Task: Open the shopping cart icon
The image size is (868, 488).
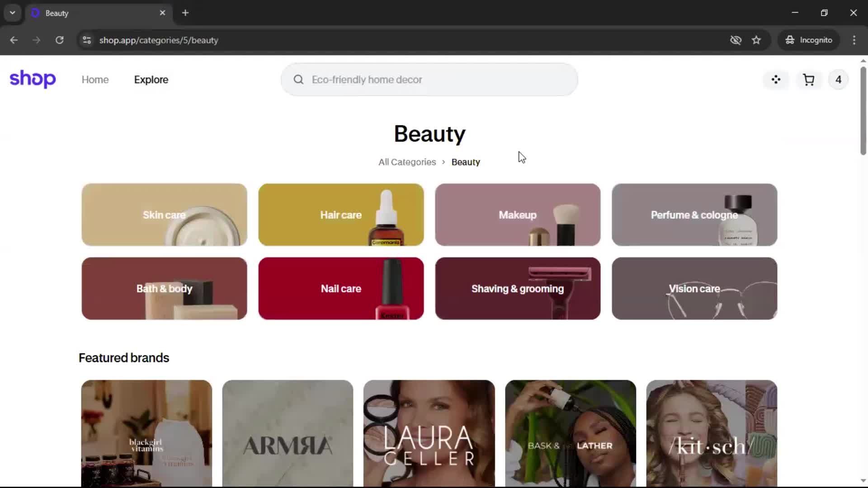Action: tap(808, 80)
